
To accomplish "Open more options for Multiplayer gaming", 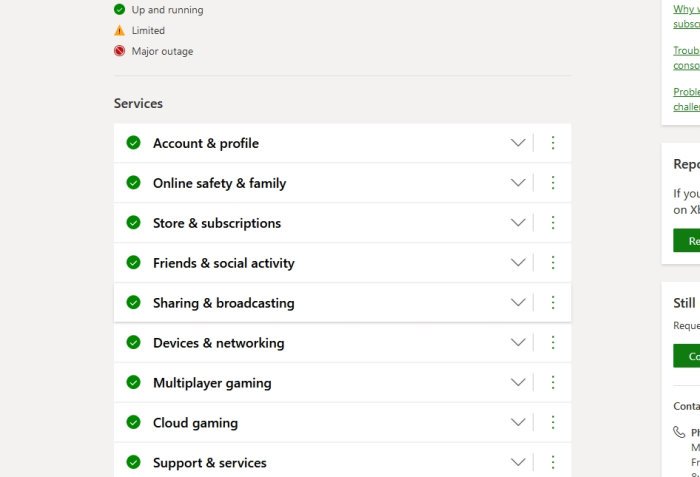I will click(553, 383).
